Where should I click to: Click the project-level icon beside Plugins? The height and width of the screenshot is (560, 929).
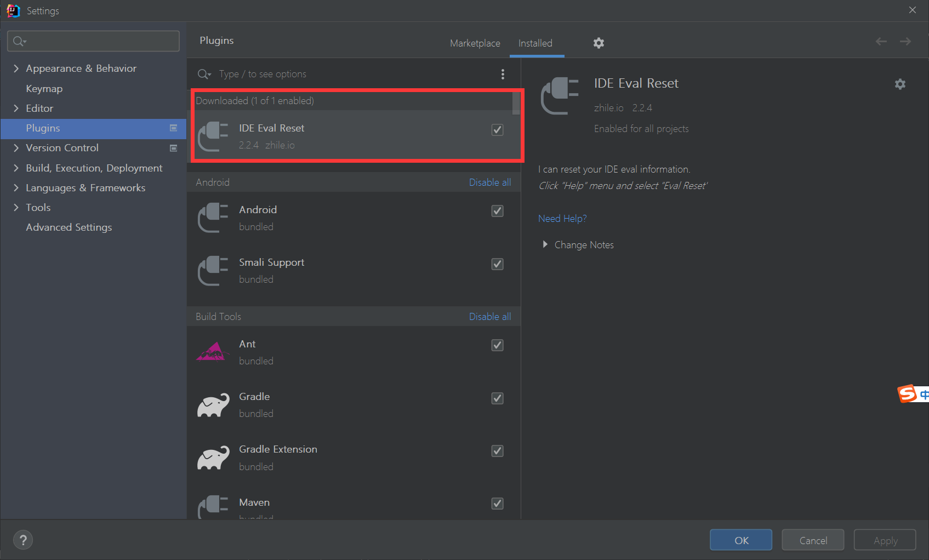(174, 128)
